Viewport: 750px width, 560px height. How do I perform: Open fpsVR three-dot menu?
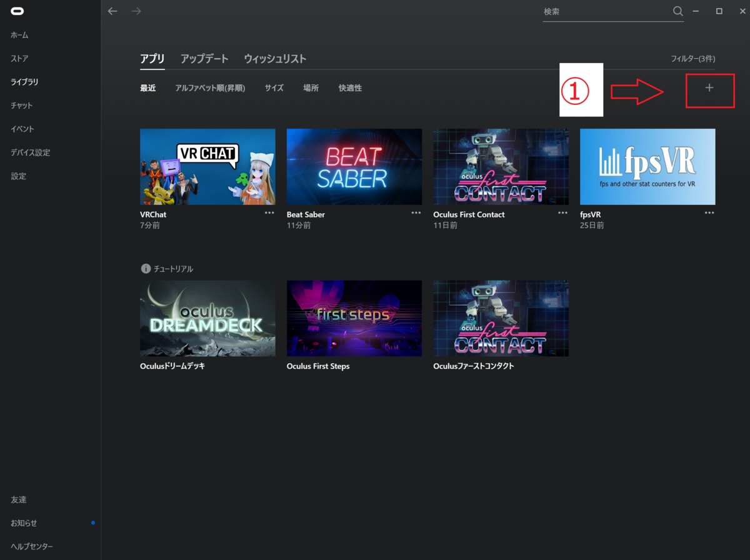(709, 212)
